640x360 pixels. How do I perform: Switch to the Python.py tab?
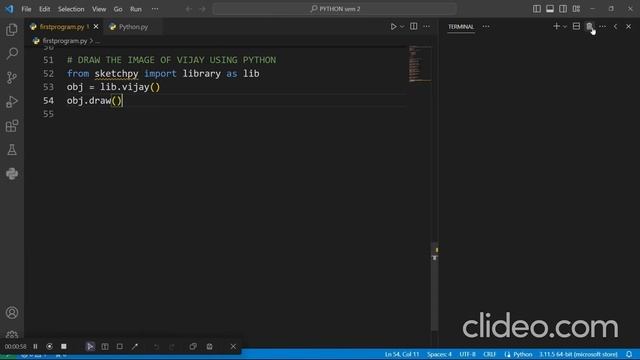pos(133,27)
